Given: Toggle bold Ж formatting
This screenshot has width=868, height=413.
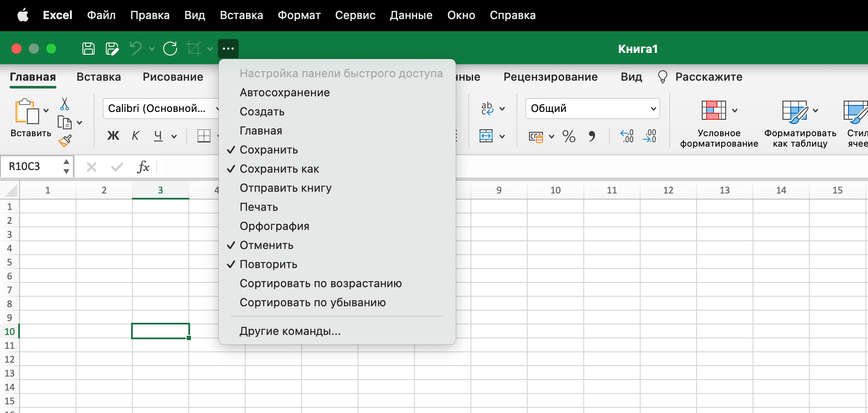Looking at the screenshot, I should click(x=113, y=136).
